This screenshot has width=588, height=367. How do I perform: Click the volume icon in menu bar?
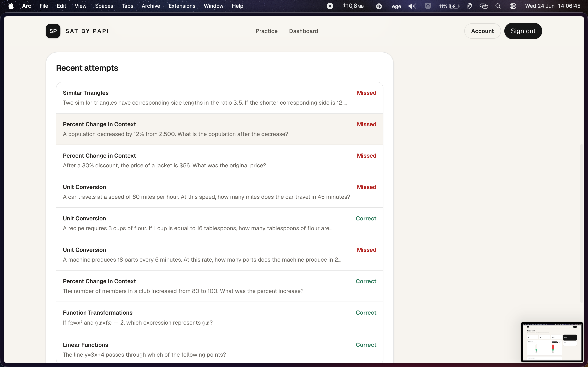tap(412, 6)
